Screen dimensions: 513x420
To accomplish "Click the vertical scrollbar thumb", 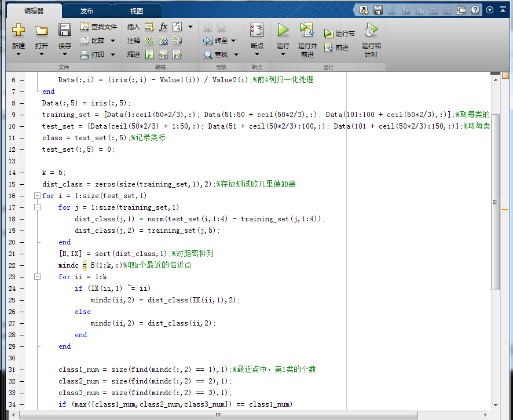I will point(495,202).
